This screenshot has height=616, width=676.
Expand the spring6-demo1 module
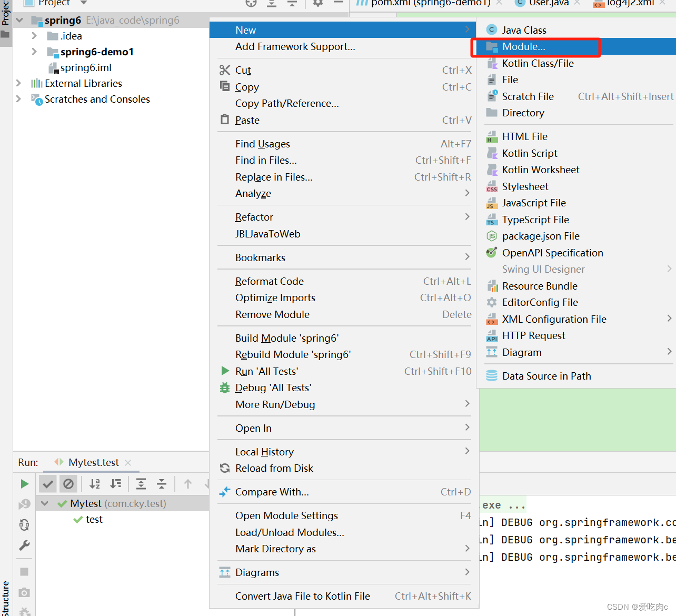click(x=34, y=52)
